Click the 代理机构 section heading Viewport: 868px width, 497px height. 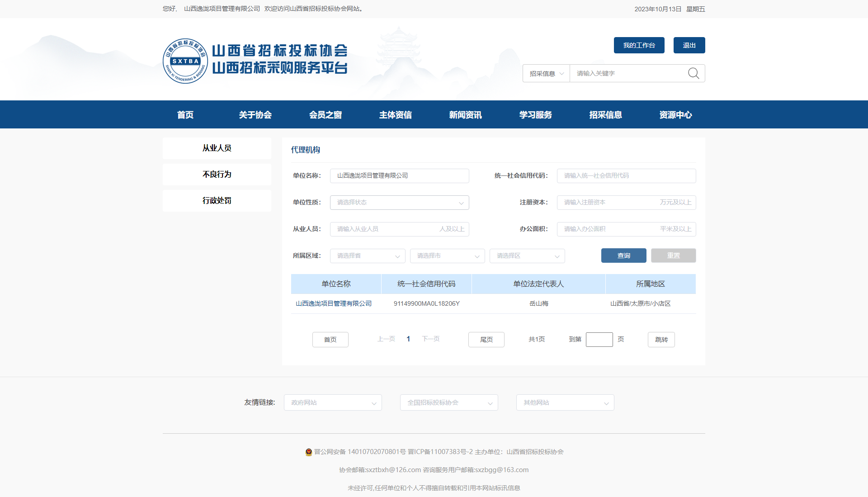pos(306,150)
